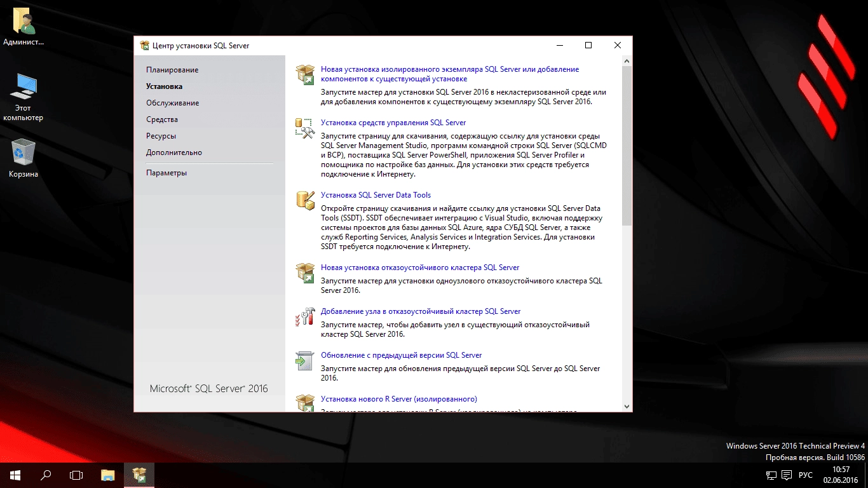Open link Установка SQL Server Data Tools
The image size is (868, 488).
tap(376, 195)
